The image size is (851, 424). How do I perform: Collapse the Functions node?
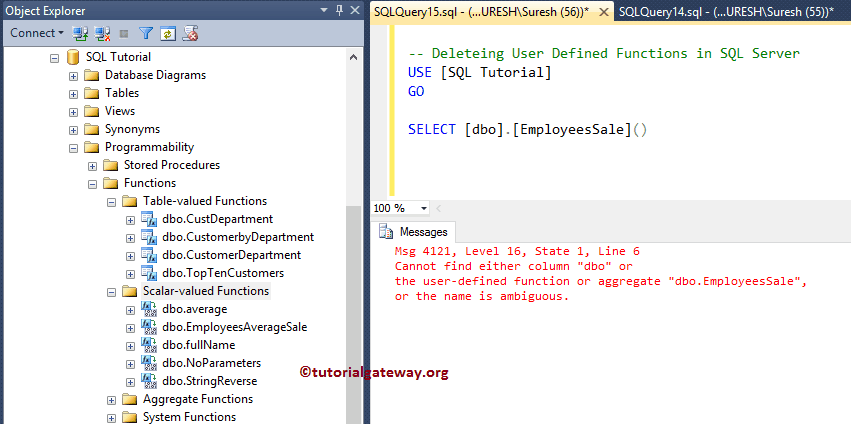point(92,184)
